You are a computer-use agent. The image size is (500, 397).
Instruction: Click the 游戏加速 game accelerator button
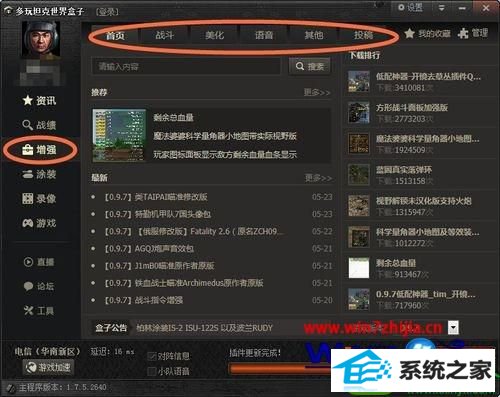tap(48, 367)
